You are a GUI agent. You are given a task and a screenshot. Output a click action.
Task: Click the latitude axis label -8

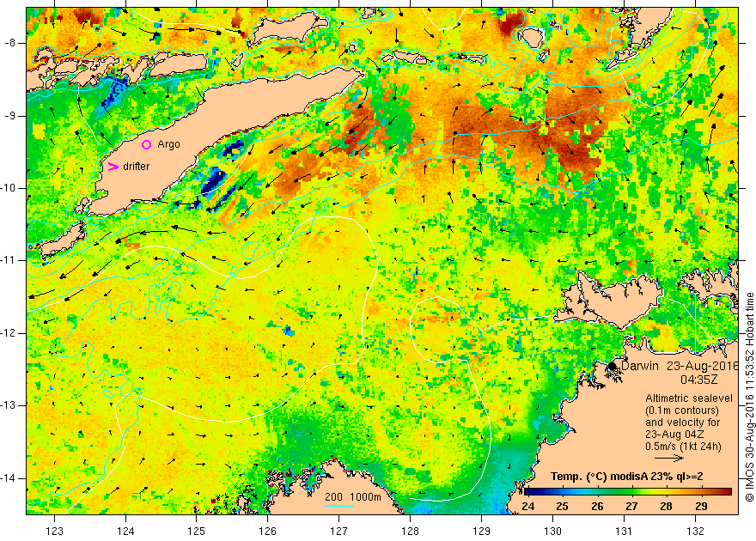coord(11,43)
